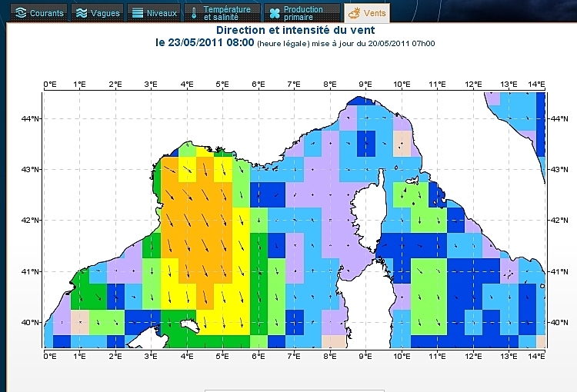Click the right axis label 40°N
The height and width of the screenshot is (392, 577).
[559, 323]
